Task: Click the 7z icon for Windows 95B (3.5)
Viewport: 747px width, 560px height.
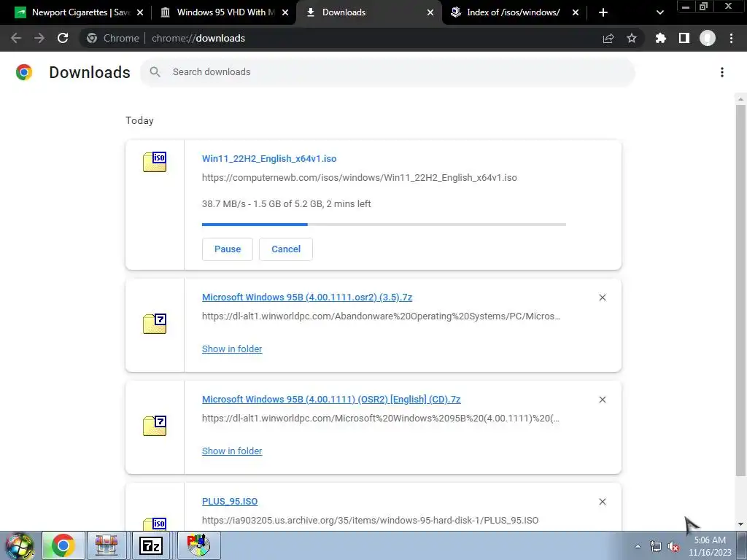Action: [155, 324]
